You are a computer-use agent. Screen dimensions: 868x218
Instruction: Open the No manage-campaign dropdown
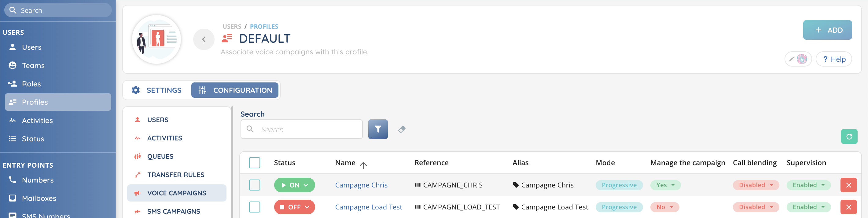664,207
